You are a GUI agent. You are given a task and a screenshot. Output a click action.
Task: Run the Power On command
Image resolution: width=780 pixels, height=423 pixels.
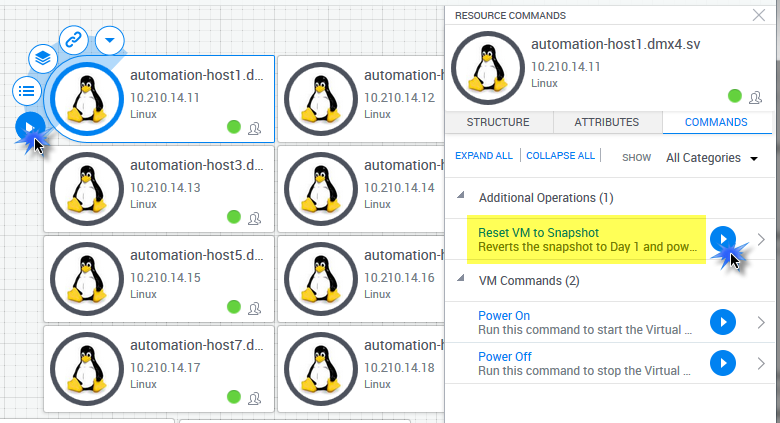pos(722,322)
